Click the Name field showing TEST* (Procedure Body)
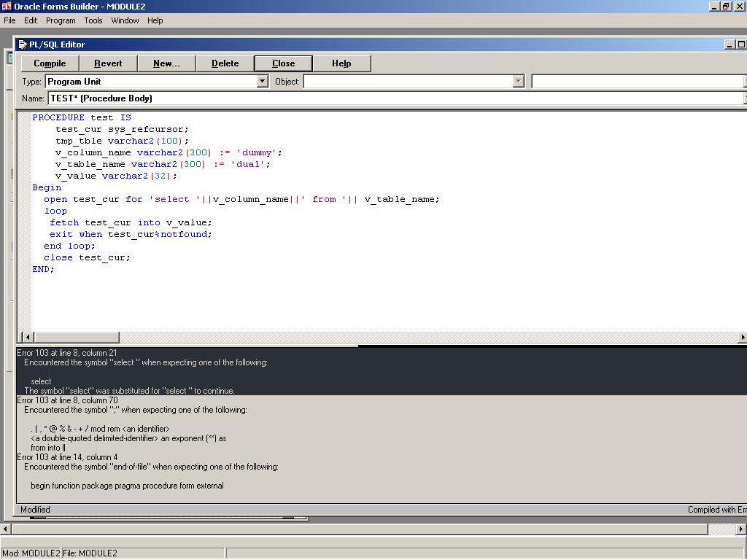This screenshot has height=560, width=747. 394,98
